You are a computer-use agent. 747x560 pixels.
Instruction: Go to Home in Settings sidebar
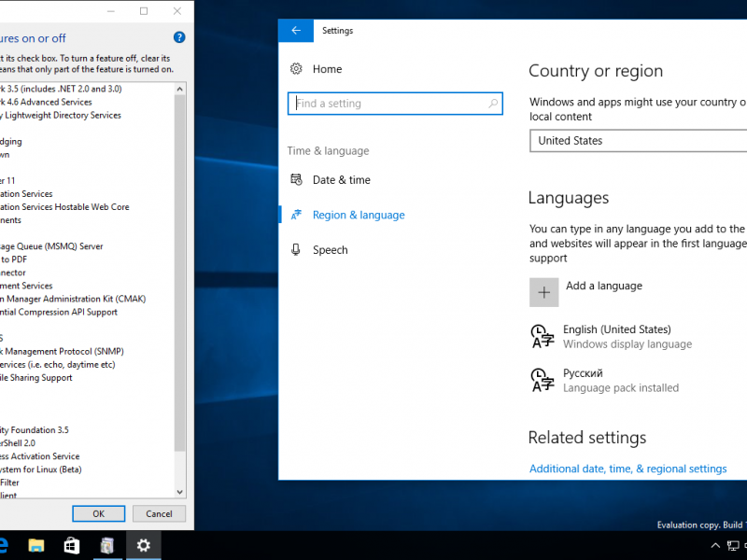click(x=327, y=69)
